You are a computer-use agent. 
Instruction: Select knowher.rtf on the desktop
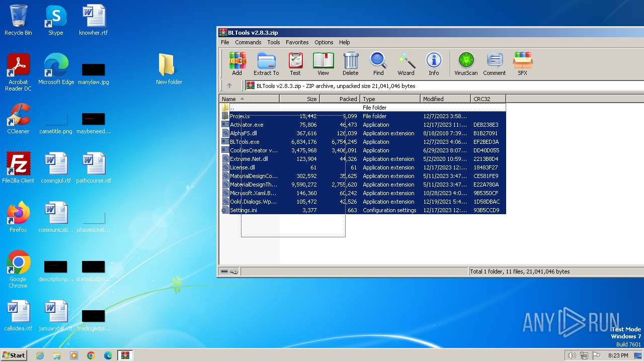(x=94, y=20)
